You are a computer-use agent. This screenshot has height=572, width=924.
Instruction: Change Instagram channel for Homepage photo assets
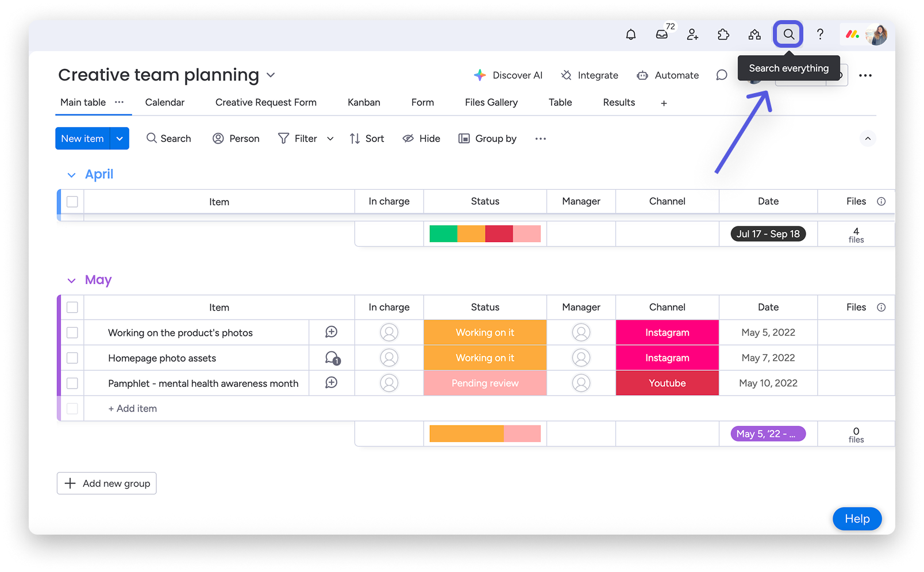pyautogui.click(x=667, y=358)
